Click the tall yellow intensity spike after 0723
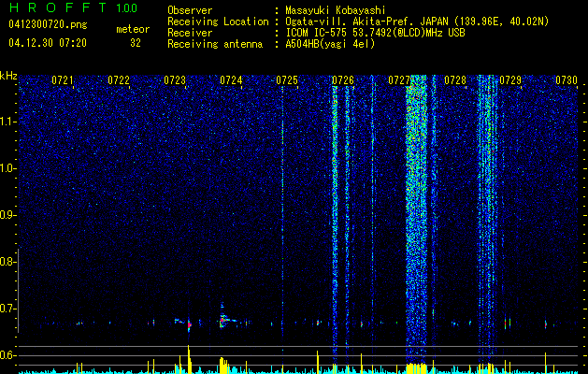Image resolution: width=588 pixels, height=374 pixels. [x=189, y=359]
